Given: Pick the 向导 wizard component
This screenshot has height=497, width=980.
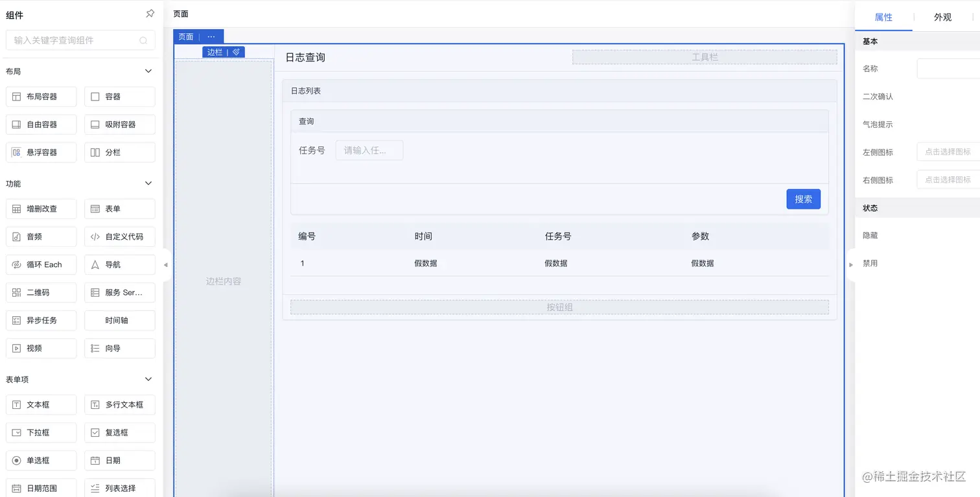Looking at the screenshot, I should point(120,348).
